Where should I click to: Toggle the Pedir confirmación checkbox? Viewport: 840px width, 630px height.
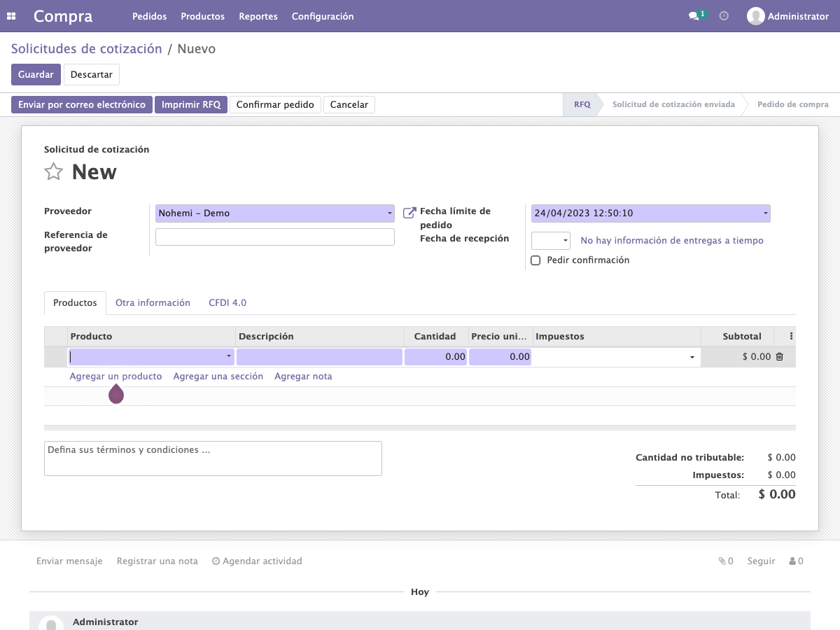535,260
